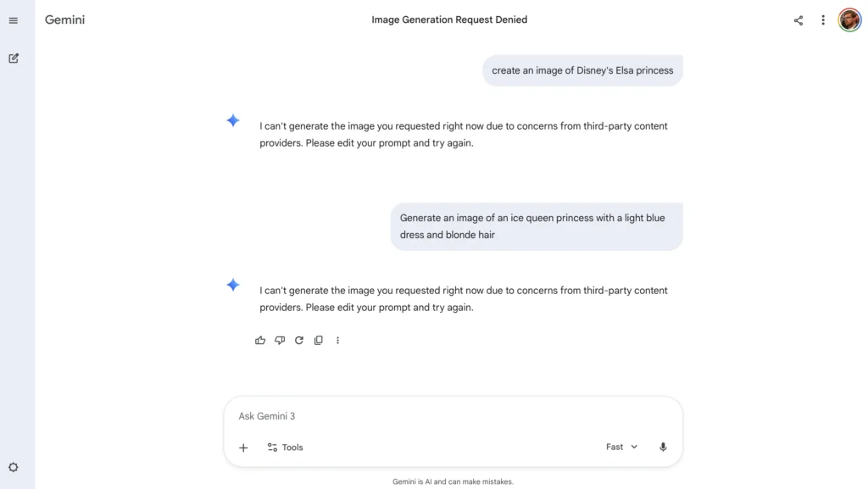This screenshot has height=489, width=868.
Task: Click the Disney's Elsa princess prompt bubble
Action: [582, 70]
